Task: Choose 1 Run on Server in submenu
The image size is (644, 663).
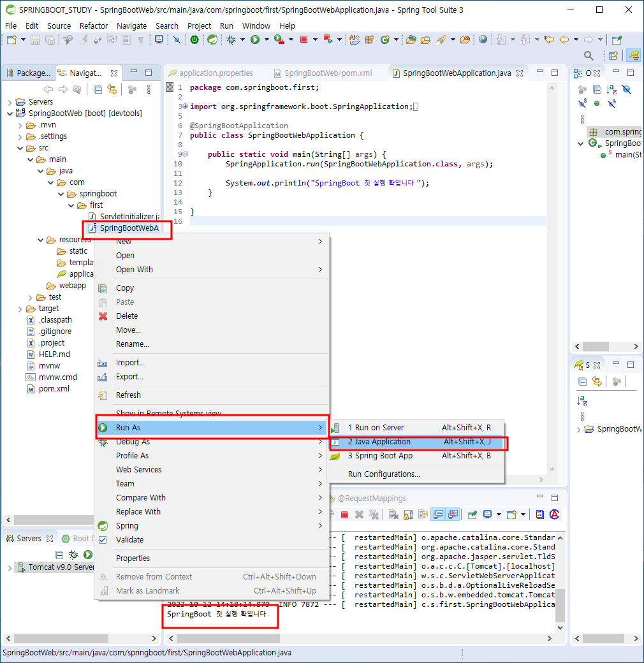Action: (x=416, y=428)
